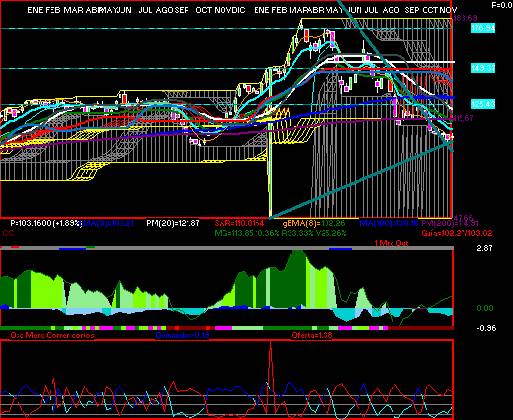The width and height of the screenshot is (513, 420).
Task: Click the purple 115.67 price label
Action: click(463, 118)
